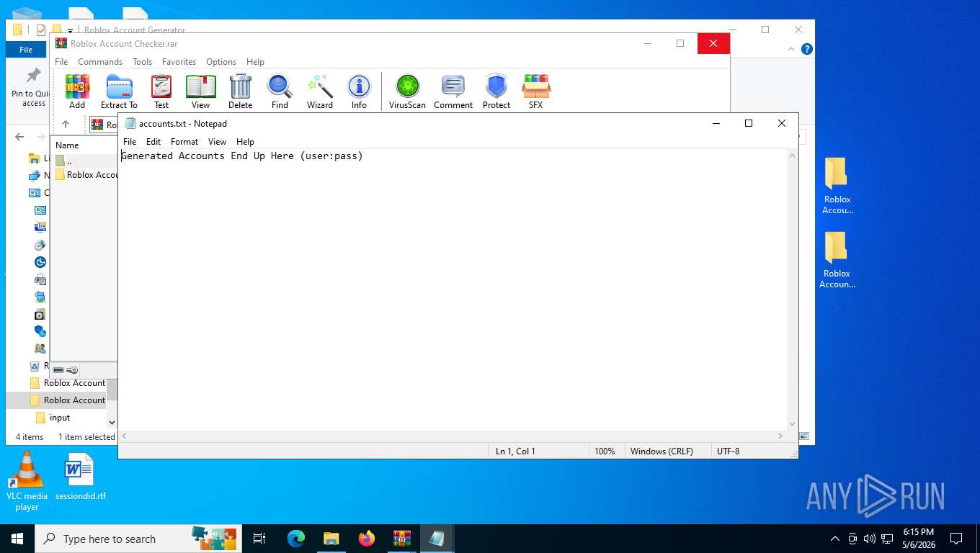Click the Name column header in WinRAR
The height and width of the screenshot is (553, 980).
[84, 145]
